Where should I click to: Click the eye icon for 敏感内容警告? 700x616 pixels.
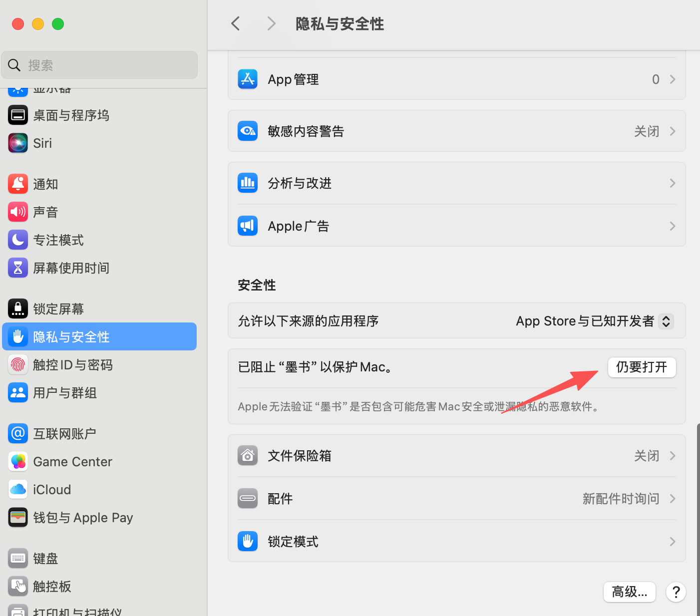tap(248, 131)
